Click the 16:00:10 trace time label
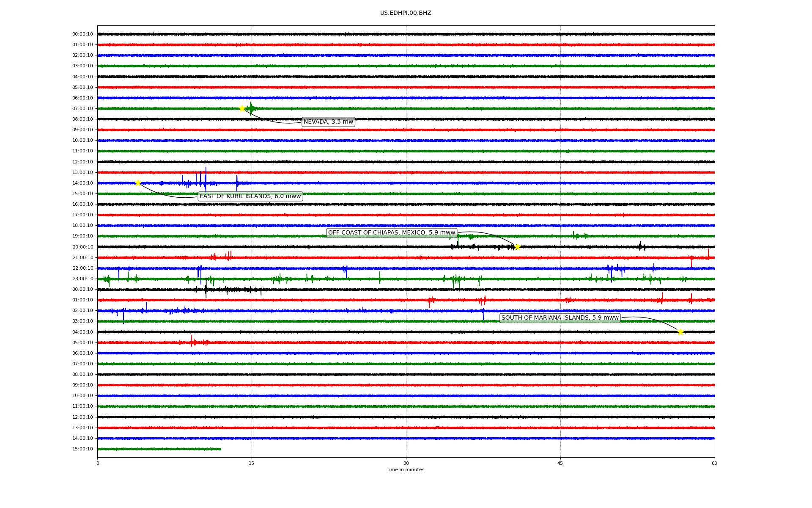This screenshot has height=508, width=812. tap(82, 204)
